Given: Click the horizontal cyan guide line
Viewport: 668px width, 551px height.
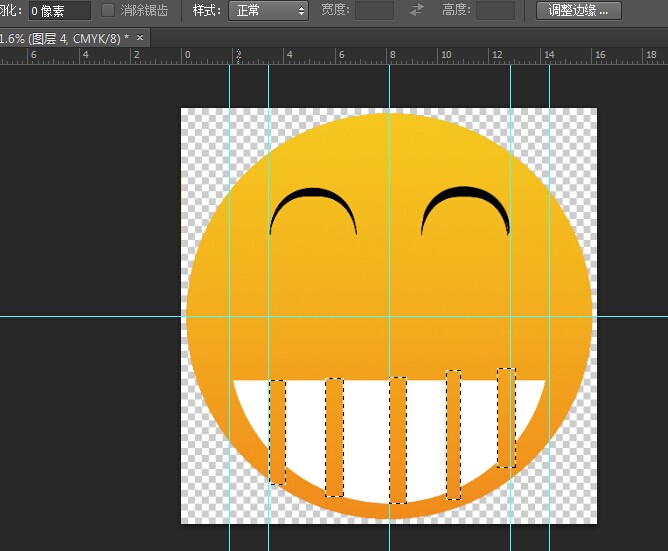Looking at the screenshot, I should (100, 316).
